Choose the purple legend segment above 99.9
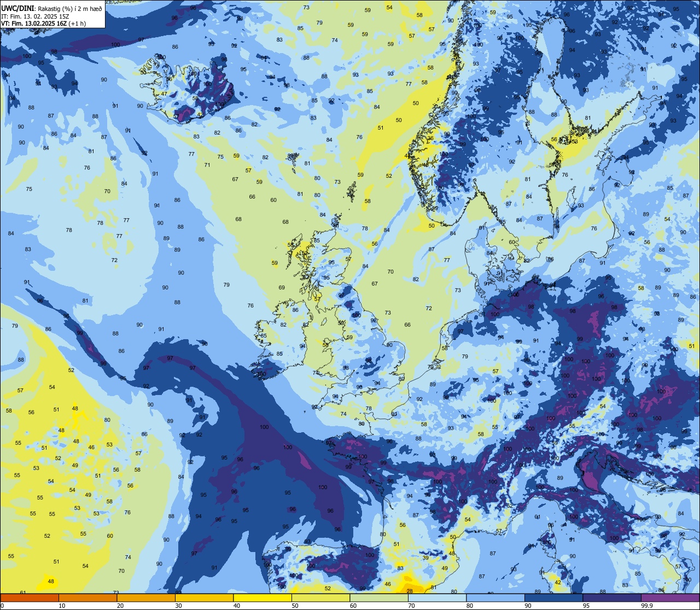This screenshot has height=610, width=700. [670, 597]
